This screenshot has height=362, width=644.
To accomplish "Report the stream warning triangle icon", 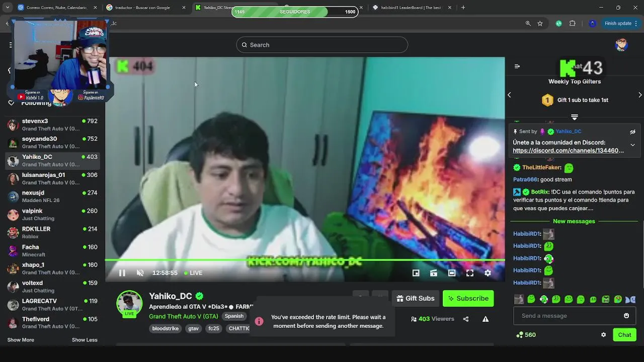I will point(486,319).
